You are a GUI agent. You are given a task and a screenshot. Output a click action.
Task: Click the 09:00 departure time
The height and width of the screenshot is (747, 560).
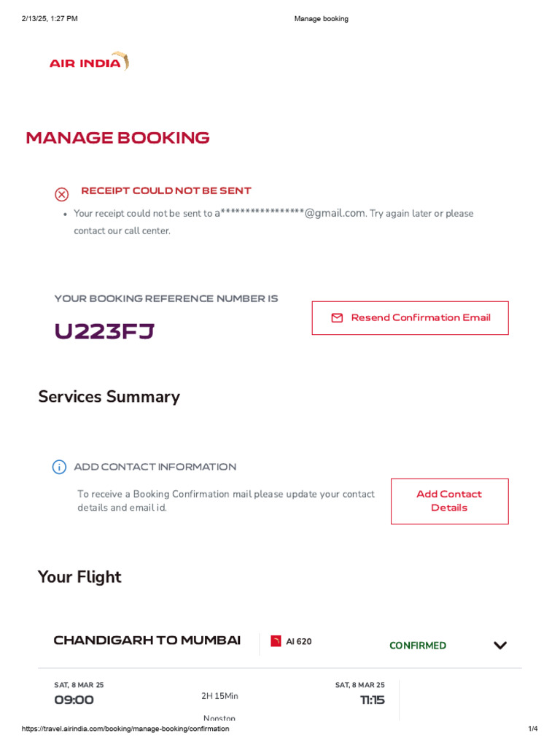tap(74, 700)
